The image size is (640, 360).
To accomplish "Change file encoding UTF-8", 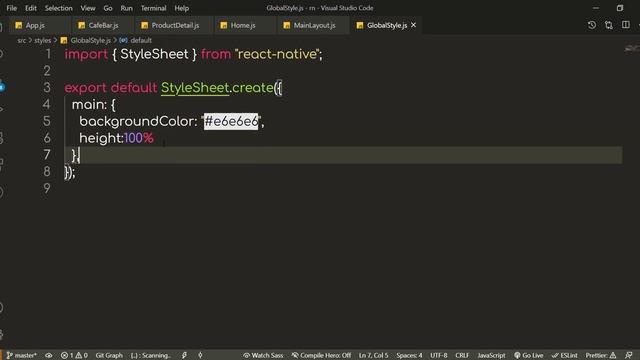I will coord(439,355).
